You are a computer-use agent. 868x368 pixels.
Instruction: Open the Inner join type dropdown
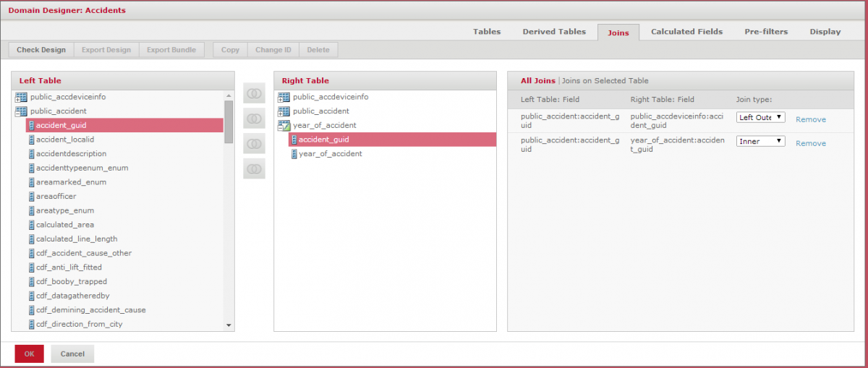coord(760,142)
